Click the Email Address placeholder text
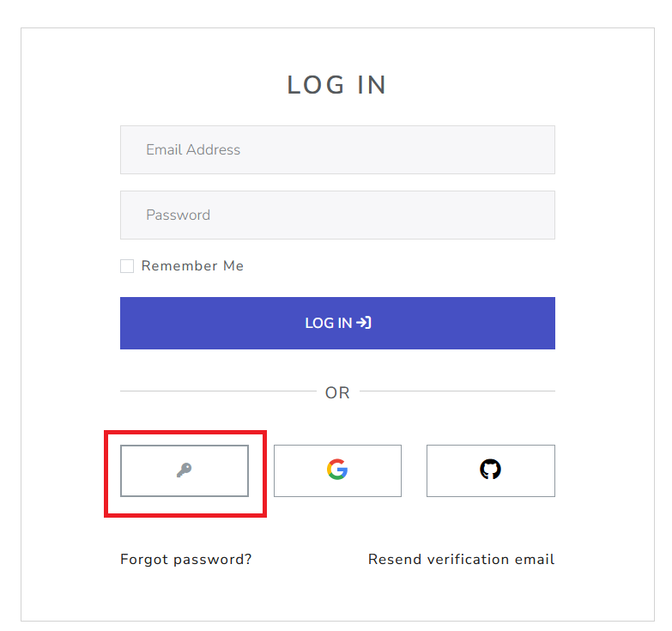 click(x=193, y=149)
